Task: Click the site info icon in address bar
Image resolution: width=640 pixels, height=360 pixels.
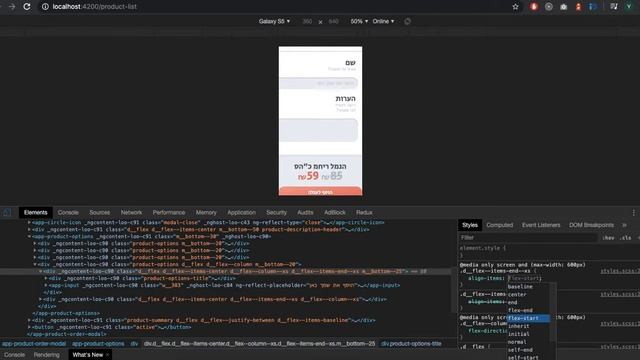Action: pyautogui.click(x=45, y=7)
